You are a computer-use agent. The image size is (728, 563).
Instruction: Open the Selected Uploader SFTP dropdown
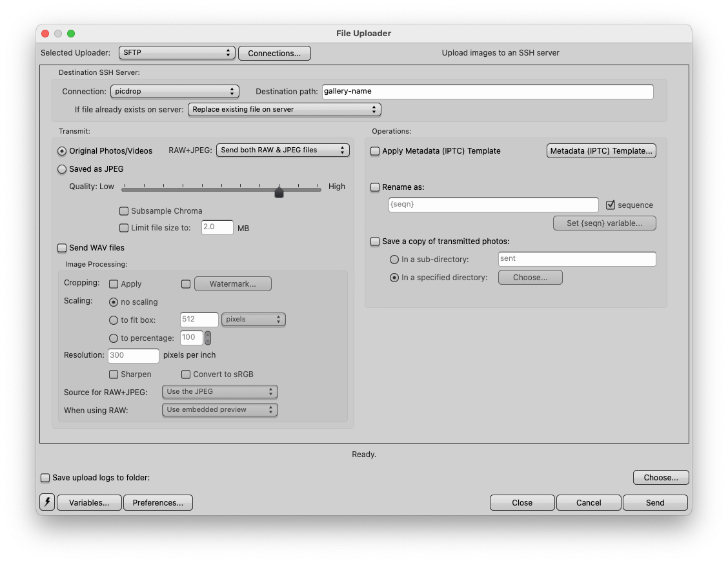pos(177,52)
